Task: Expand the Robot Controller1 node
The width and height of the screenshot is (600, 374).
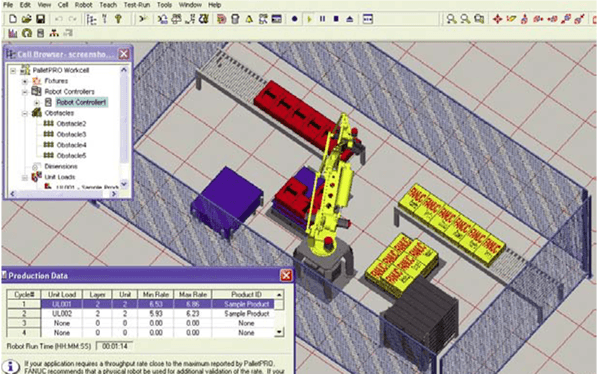Action: 37,103
